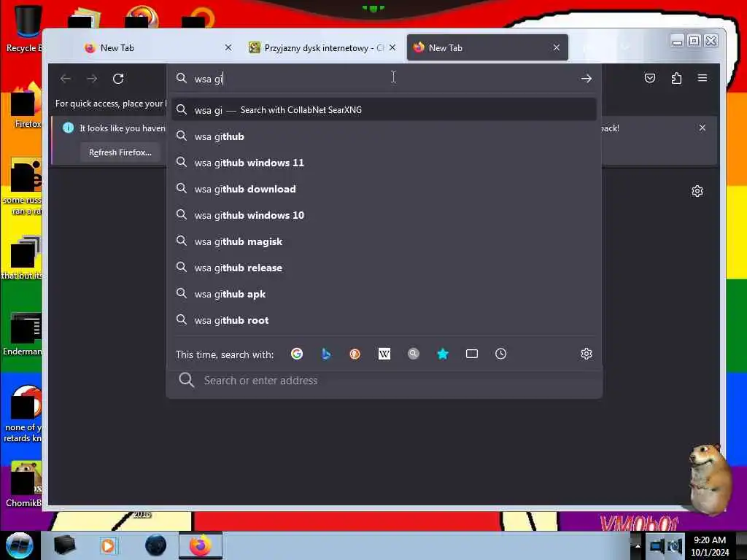Open the Firefox hamburger application menu

(x=703, y=78)
